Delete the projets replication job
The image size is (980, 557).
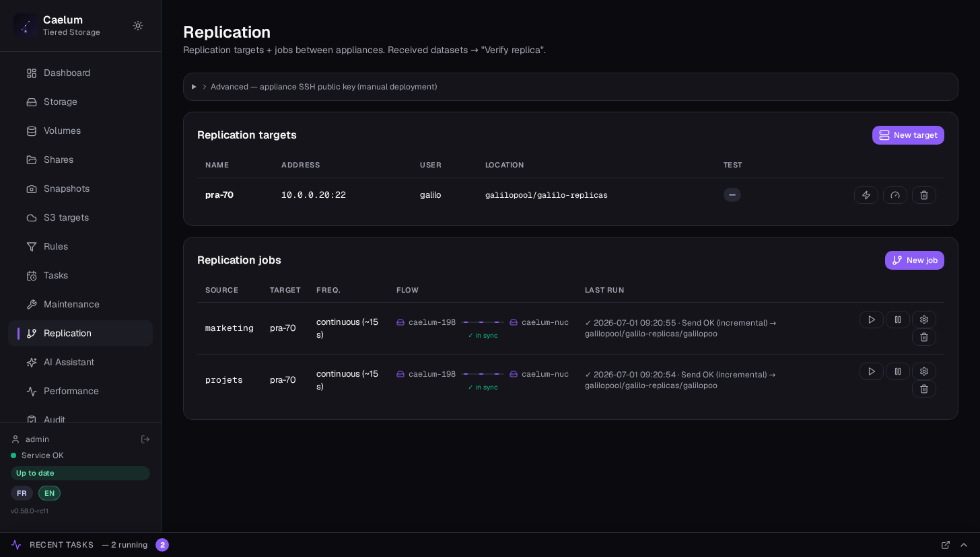[x=924, y=389]
